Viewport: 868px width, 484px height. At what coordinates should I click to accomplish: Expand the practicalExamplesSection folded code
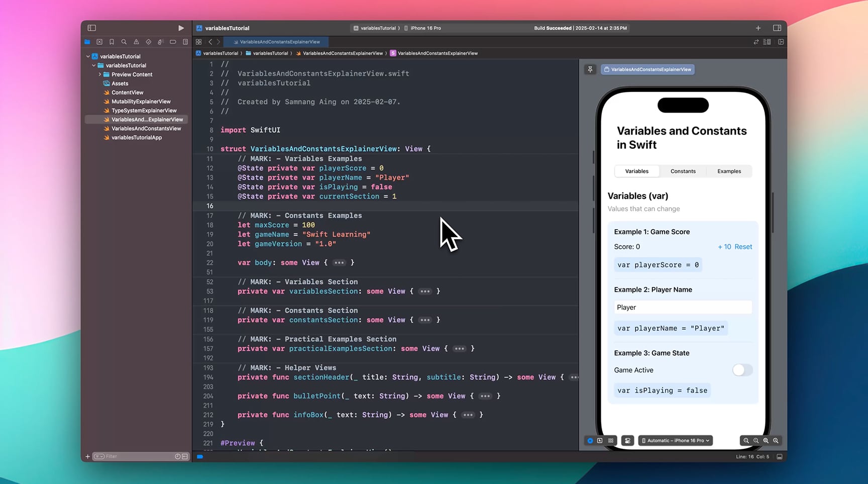459,349
